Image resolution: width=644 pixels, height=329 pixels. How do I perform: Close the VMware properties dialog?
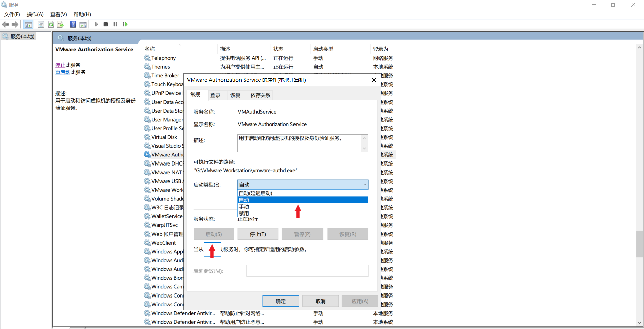(374, 80)
